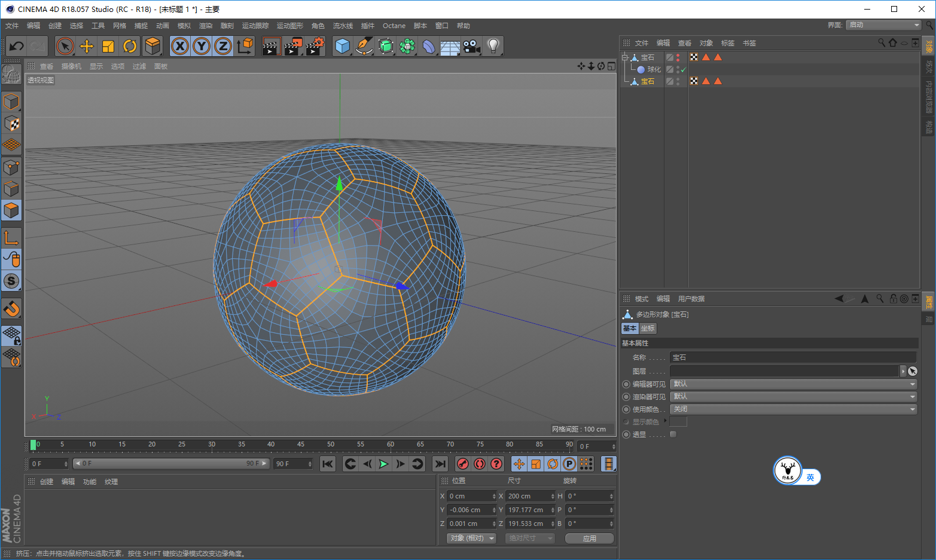
Task: Add a Floor environment object
Action: click(x=450, y=46)
